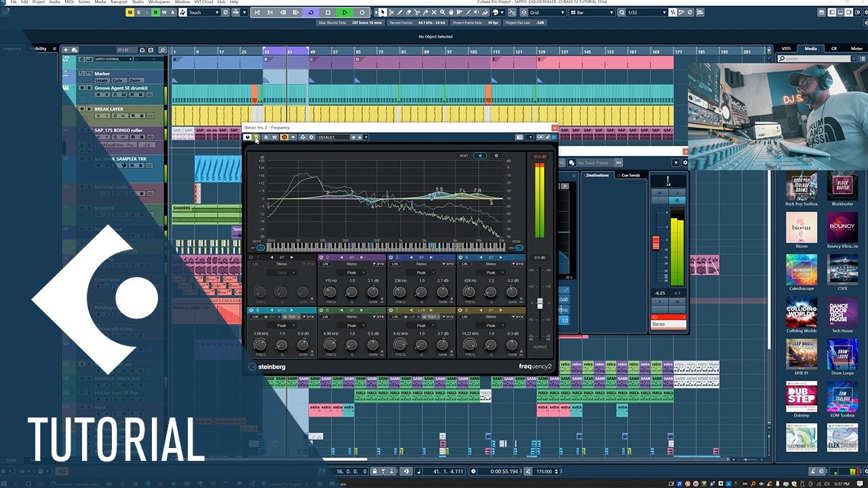Viewport: 868px width, 488px height.
Task: Open the Bar grid type dropdown
Action: 591,12
